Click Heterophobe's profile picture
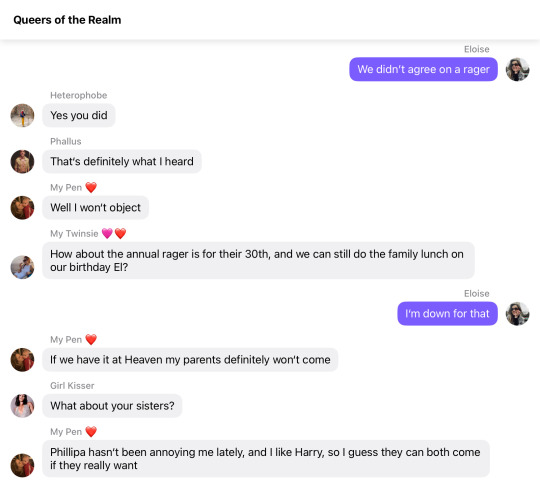This screenshot has width=540, height=480. (x=22, y=115)
